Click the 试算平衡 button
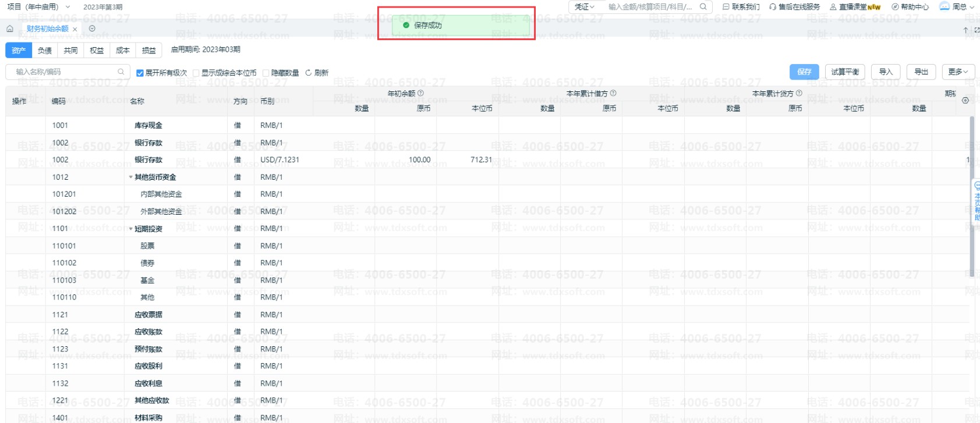Viewport: 980px width, 423px height. click(845, 72)
